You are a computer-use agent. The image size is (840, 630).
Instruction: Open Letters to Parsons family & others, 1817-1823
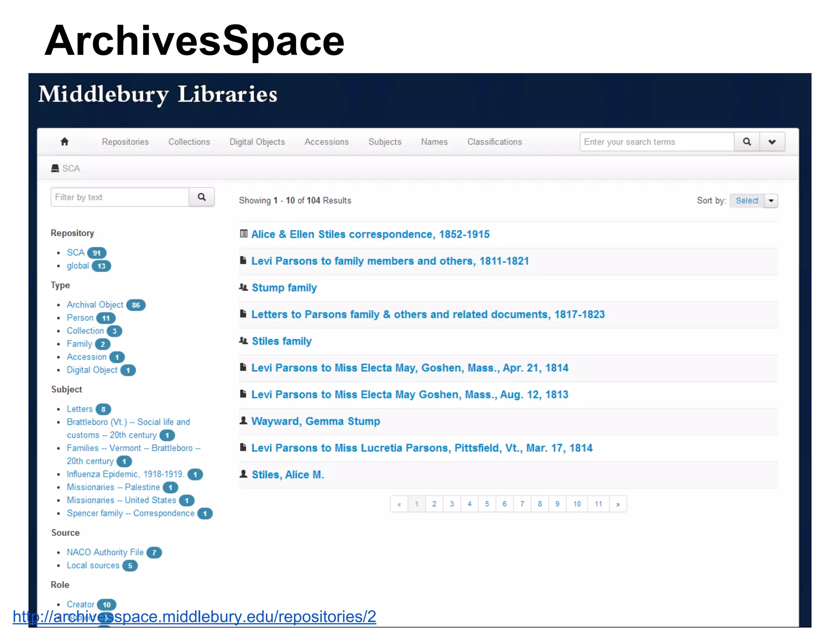428,314
